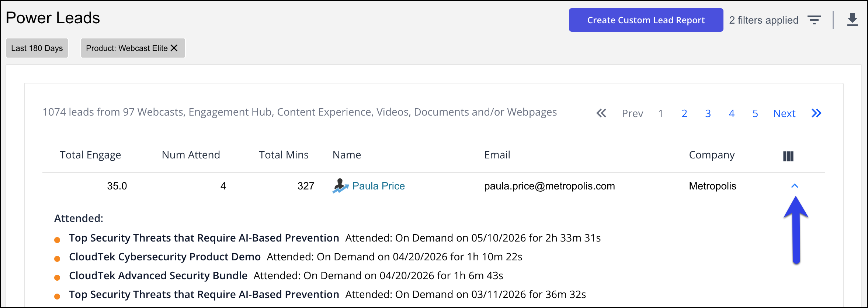Remove the Product: Webcast Elite filter
This screenshot has height=308, width=868.
coord(174,48)
